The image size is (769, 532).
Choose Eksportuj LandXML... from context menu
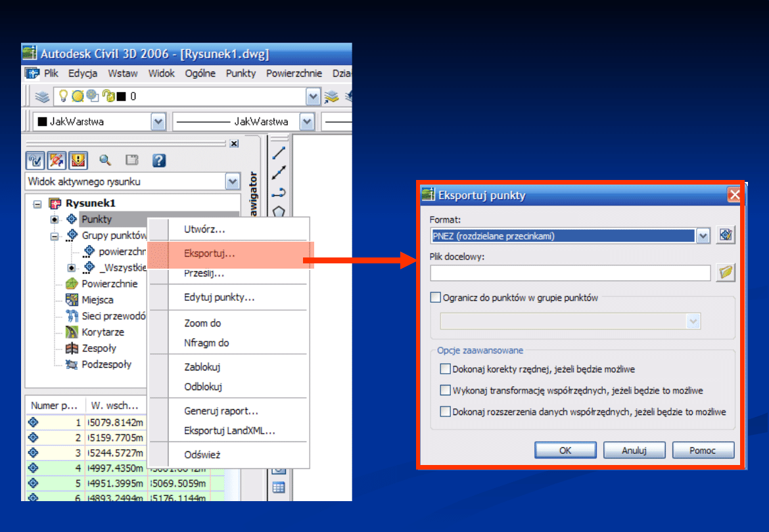pyautogui.click(x=229, y=431)
